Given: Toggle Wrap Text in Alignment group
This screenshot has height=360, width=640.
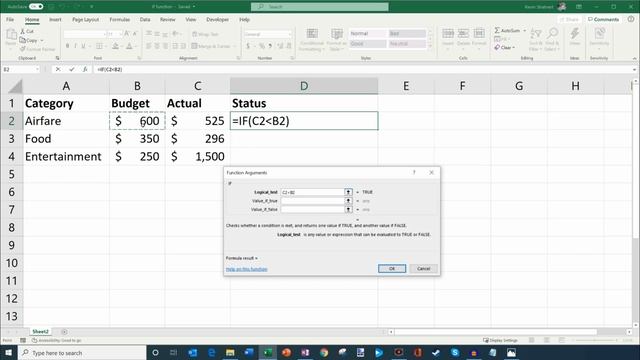Looking at the screenshot, I should click(205, 34).
